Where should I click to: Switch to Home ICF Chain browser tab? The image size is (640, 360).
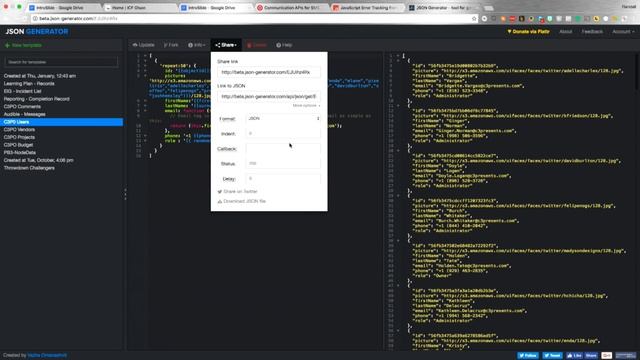pyautogui.click(x=139, y=8)
